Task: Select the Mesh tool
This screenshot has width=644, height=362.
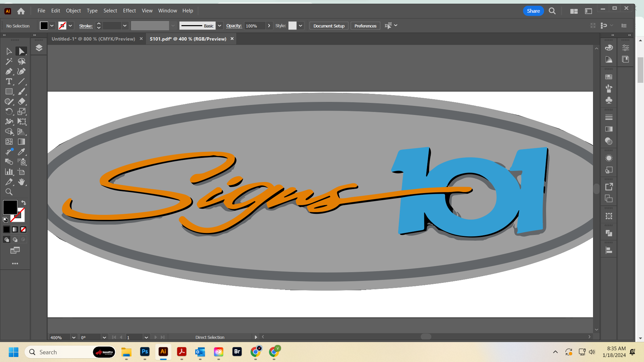Action: coord(9,142)
